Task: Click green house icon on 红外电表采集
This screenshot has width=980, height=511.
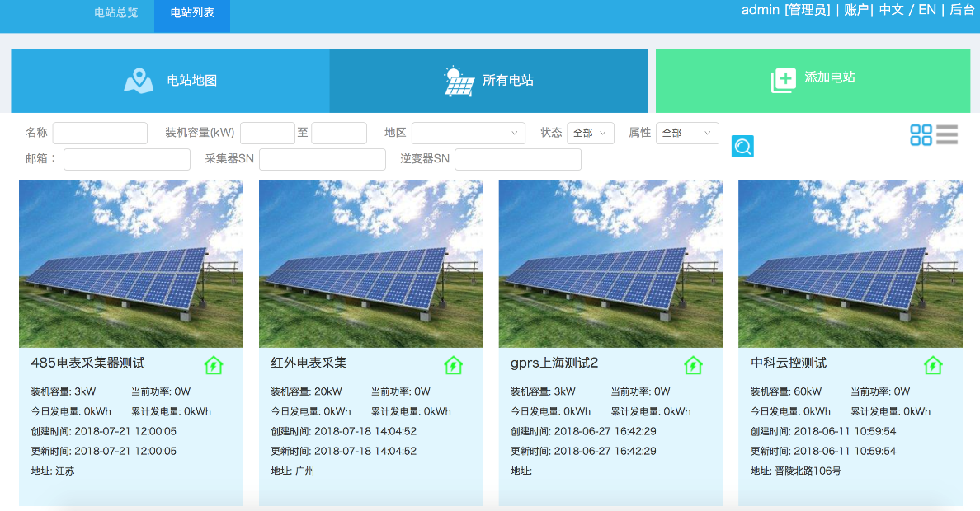Action: coord(453,365)
